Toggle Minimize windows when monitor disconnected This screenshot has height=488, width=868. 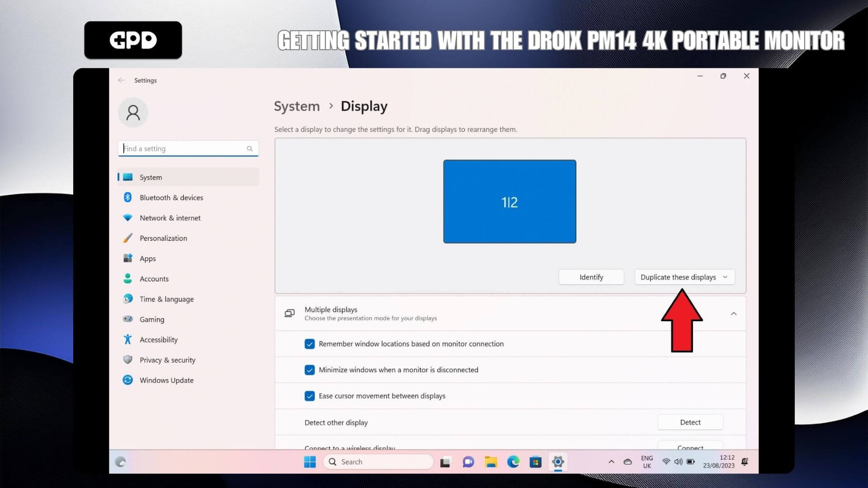310,370
